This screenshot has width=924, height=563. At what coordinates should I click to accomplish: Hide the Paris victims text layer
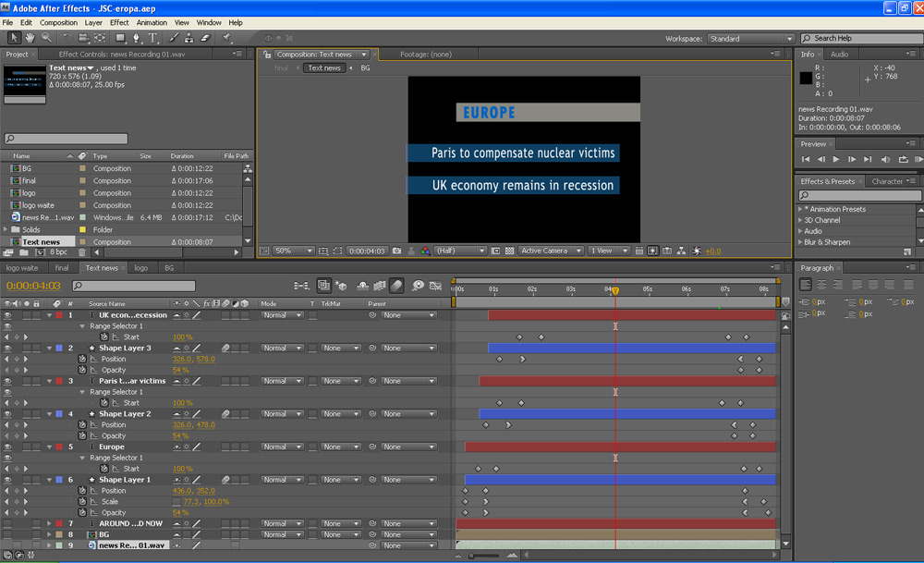(x=7, y=382)
